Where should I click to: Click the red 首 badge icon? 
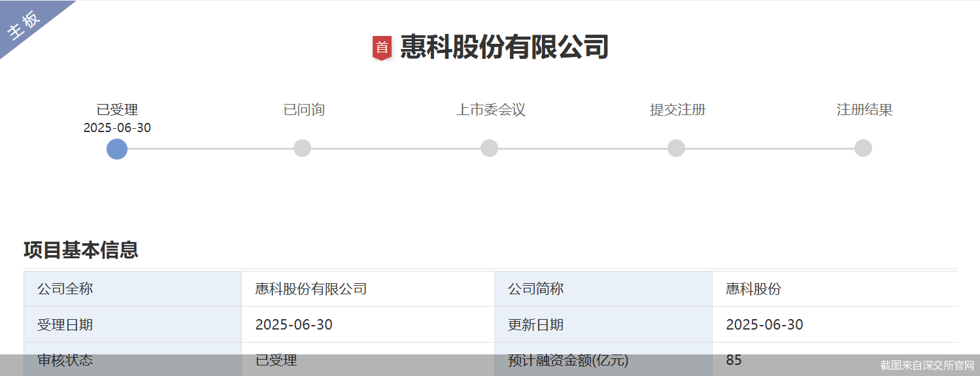click(382, 48)
